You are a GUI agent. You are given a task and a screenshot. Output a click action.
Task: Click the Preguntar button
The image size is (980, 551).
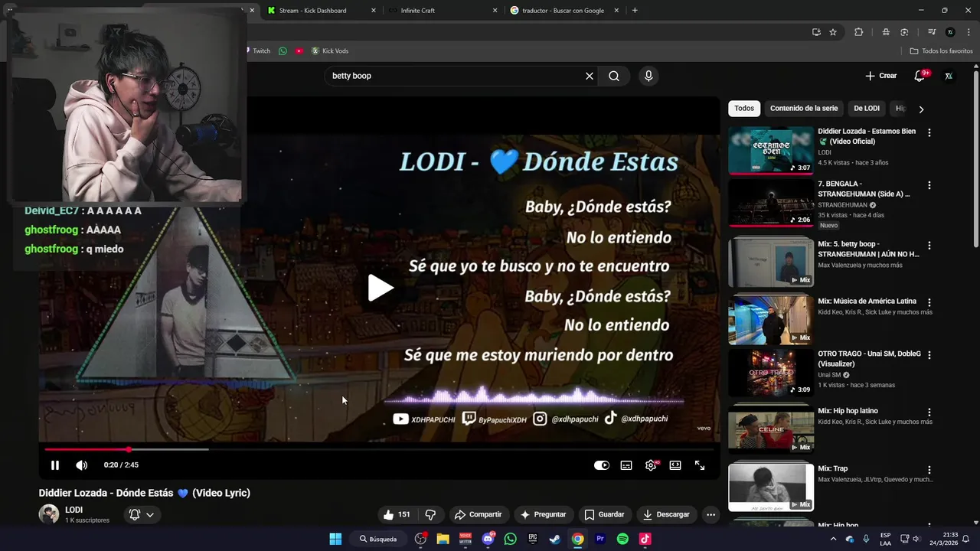click(x=543, y=514)
